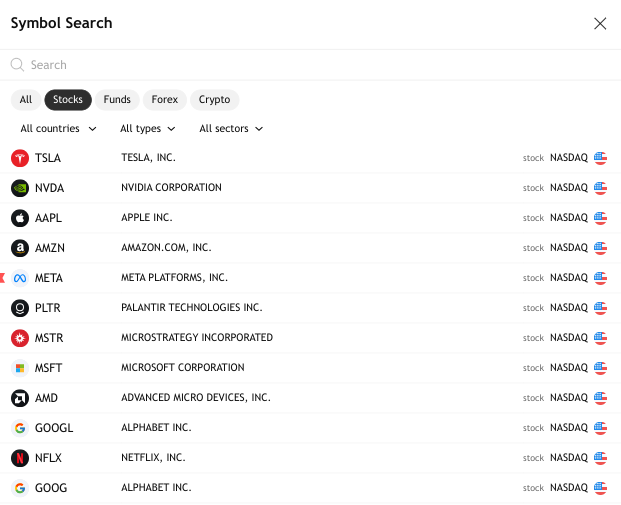Viewport: 621px width, 505px height.
Task: Open the All types dropdown
Action: pos(147,129)
